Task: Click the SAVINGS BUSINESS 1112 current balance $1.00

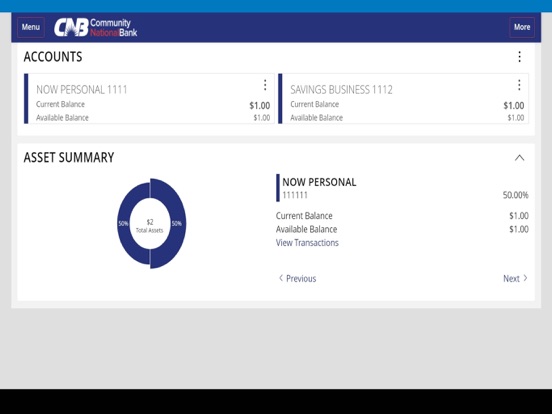Action: (x=514, y=106)
